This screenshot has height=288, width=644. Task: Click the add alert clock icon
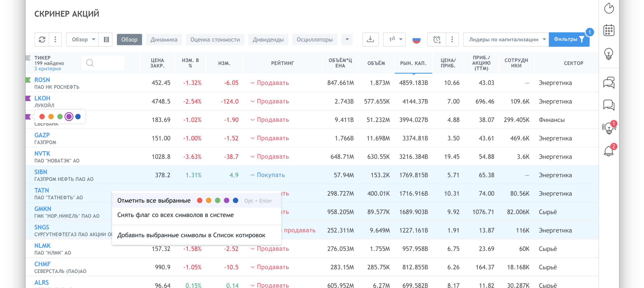coord(437,40)
